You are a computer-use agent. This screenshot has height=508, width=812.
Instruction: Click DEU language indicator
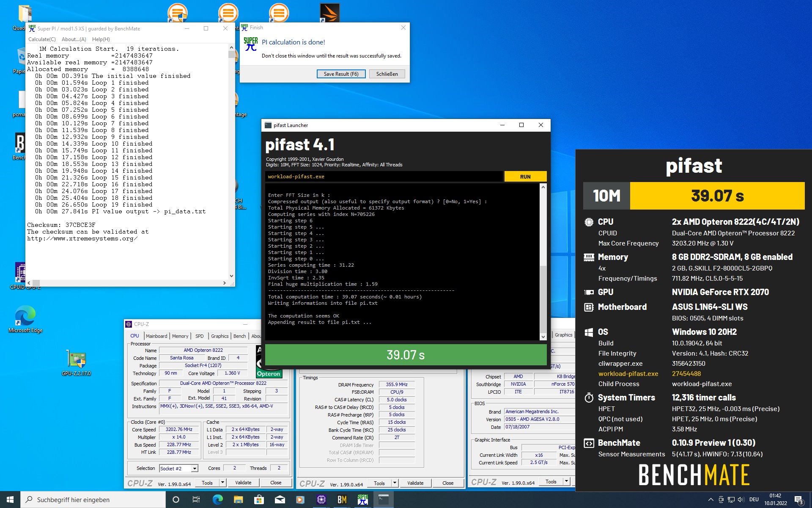[754, 500]
